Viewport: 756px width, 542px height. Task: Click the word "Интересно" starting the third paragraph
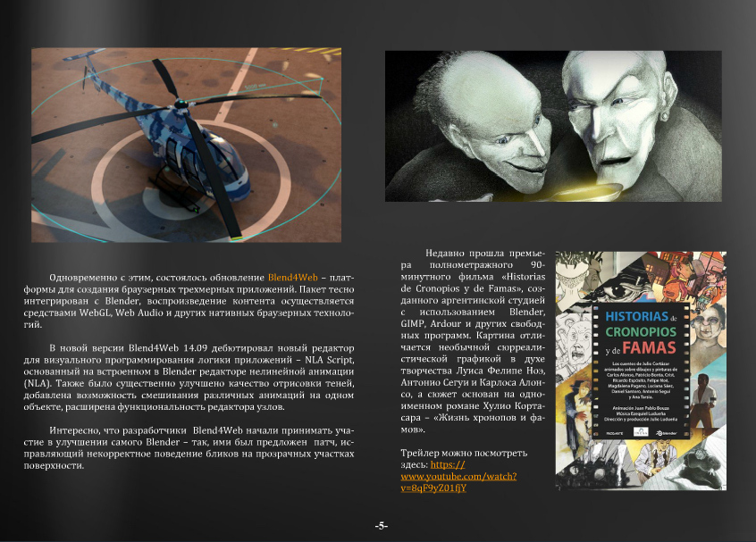(x=72, y=430)
